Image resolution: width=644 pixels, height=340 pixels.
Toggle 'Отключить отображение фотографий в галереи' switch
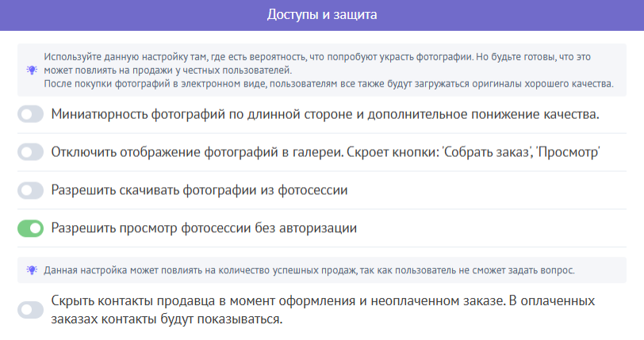click(x=30, y=152)
